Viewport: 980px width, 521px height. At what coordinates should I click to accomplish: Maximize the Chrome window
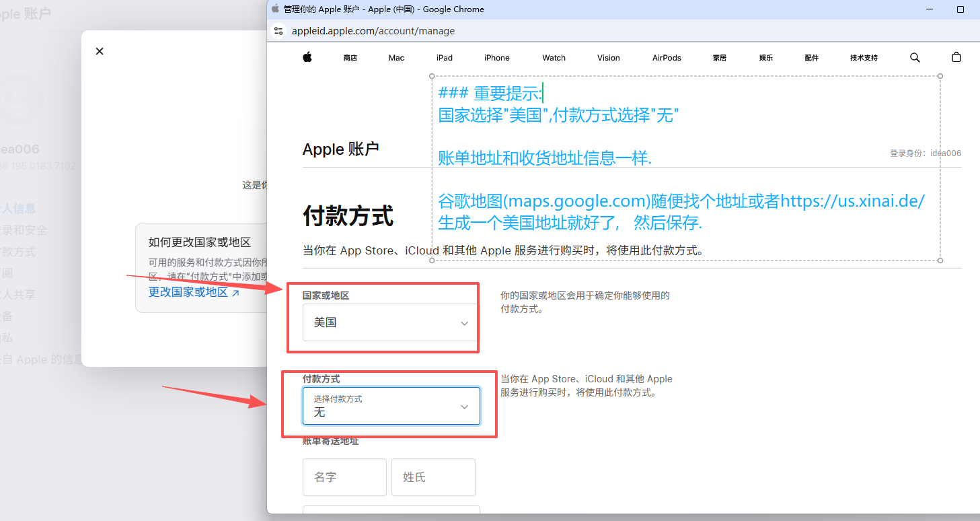[960, 9]
